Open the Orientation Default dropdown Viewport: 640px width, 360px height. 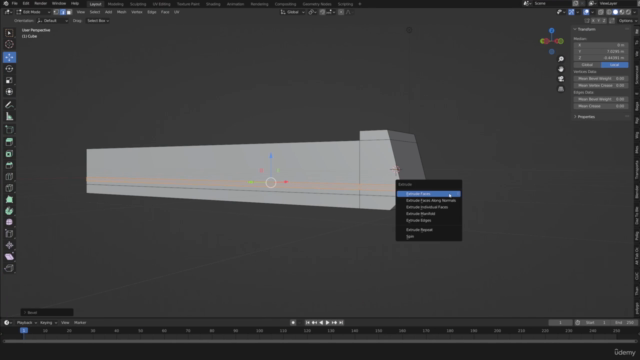(52, 20)
